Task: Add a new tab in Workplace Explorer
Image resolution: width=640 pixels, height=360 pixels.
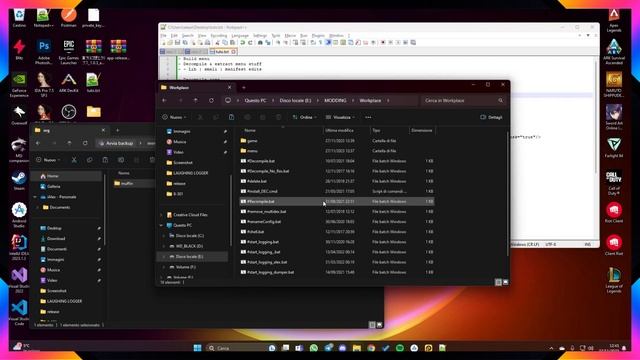Action: click(244, 87)
